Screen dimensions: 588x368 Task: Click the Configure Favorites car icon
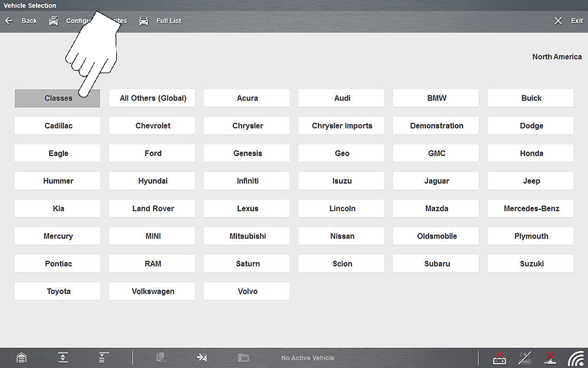pos(54,21)
